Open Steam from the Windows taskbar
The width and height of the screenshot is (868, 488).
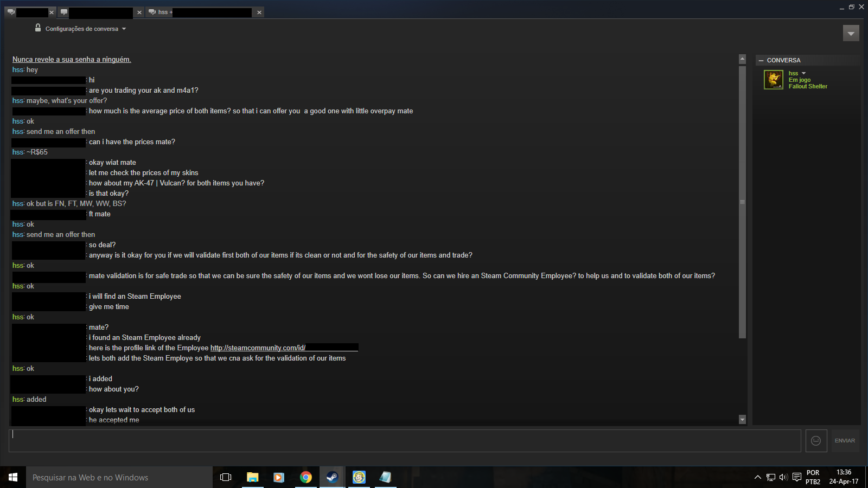tap(332, 477)
